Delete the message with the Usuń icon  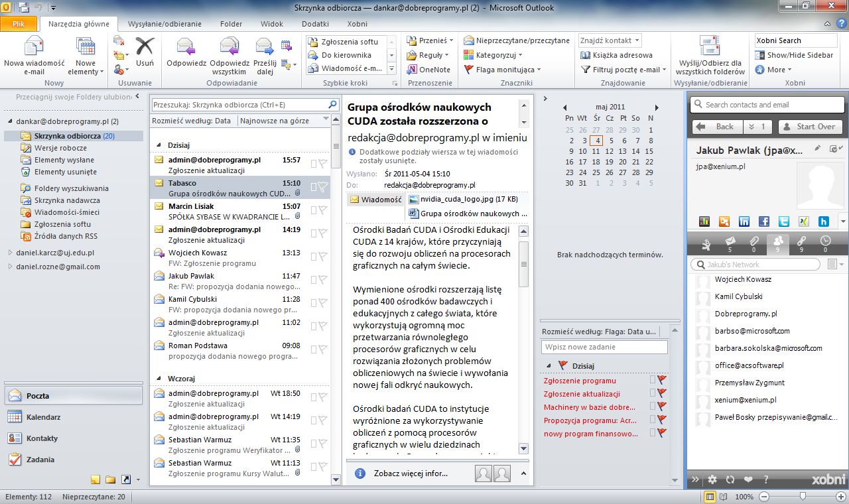pyautogui.click(x=145, y=52)
